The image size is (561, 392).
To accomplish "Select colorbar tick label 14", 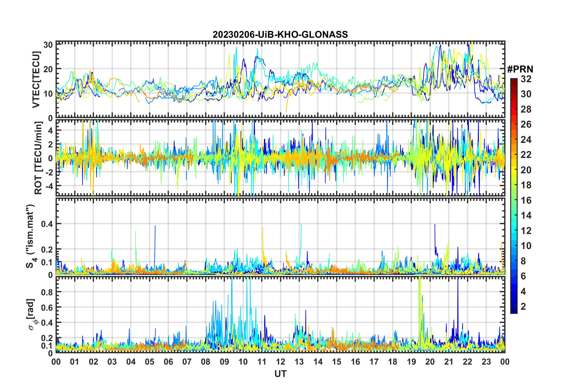I will [x=526, y=215].
